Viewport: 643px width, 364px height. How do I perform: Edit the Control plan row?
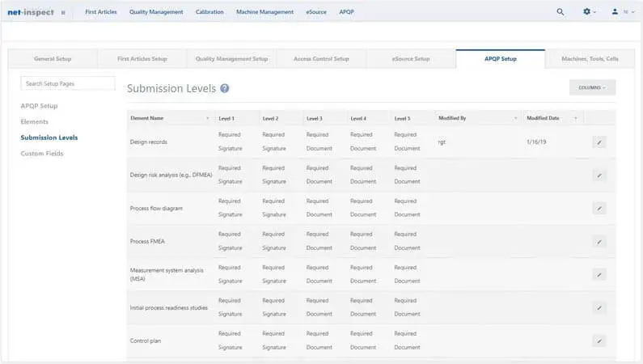pos(599,341)
